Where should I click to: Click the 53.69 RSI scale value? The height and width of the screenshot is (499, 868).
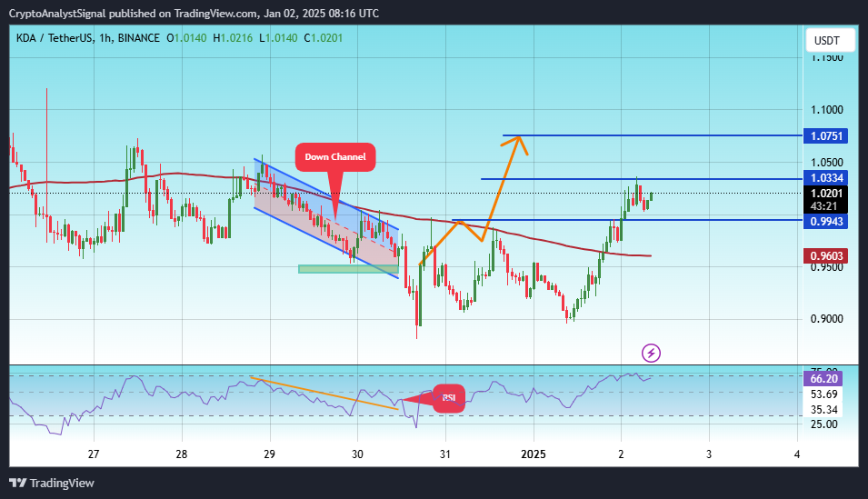823,394
